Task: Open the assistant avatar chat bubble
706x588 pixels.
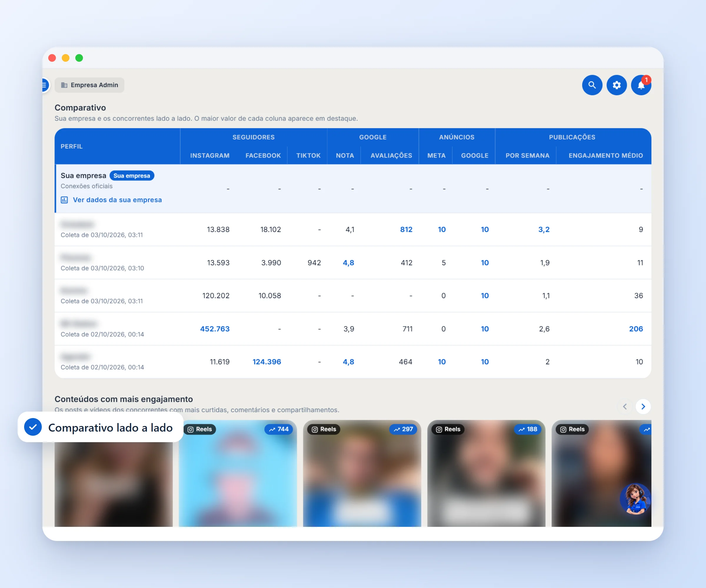Action: coord(635,499)
